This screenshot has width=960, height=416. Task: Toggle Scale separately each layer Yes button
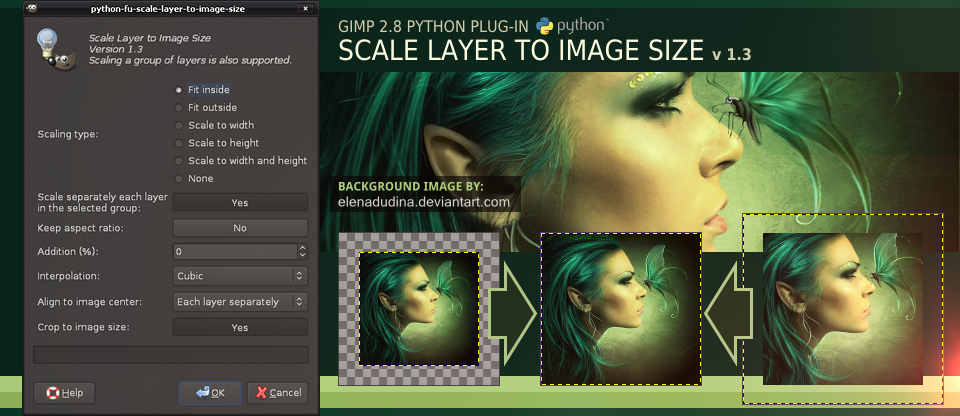[240, 202]
